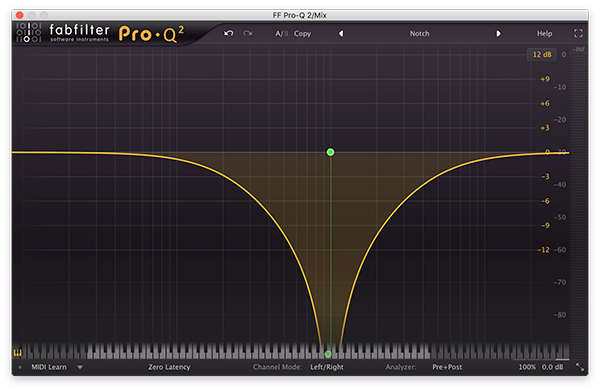
Task: Enter full screen mode icon
Action: 578,33
